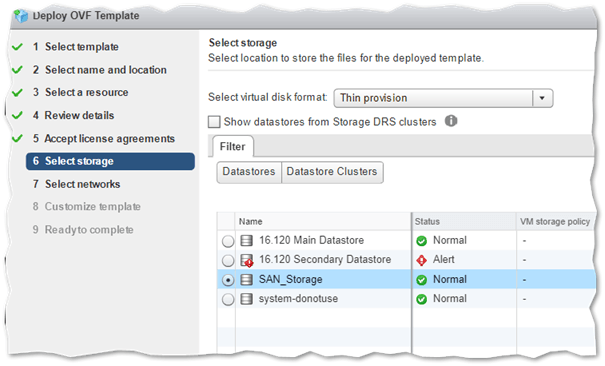Select the 16.120 Main Datastore radio button
The width and height of the screenshot is (605, 366).
coord(228,241)
